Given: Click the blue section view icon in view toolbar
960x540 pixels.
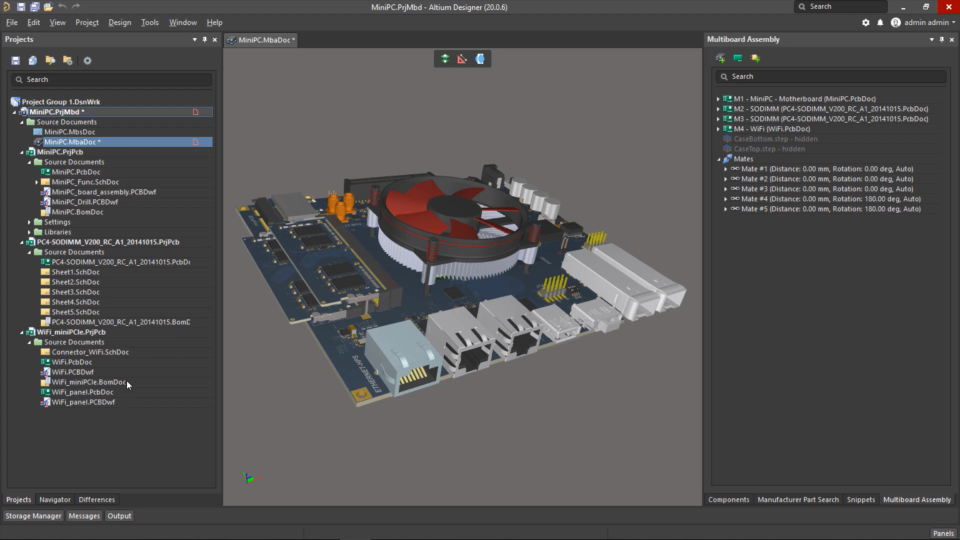Looking at the screenshot, I should [480, 59].
